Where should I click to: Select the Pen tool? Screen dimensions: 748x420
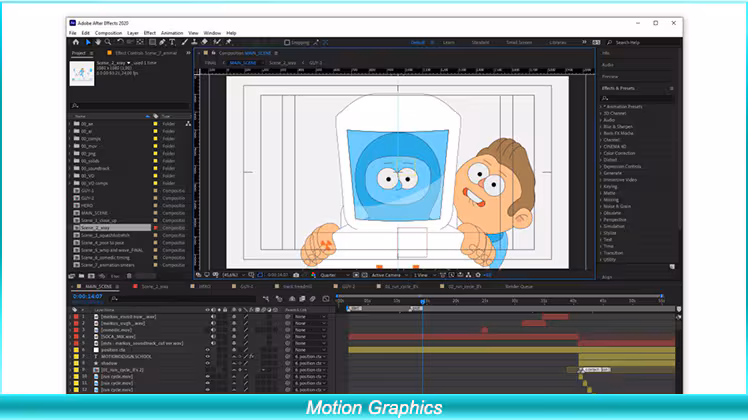coord(162,42)
